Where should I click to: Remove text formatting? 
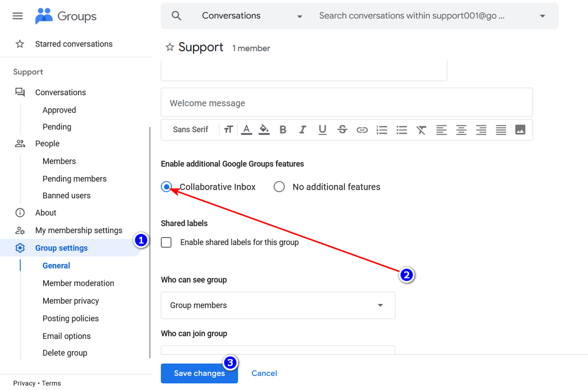click(421, 130)
